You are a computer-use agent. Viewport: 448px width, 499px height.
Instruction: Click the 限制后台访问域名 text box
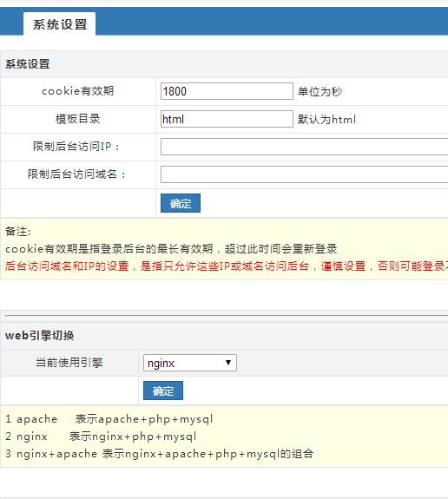pyautogui.click(x=304, y=174)
